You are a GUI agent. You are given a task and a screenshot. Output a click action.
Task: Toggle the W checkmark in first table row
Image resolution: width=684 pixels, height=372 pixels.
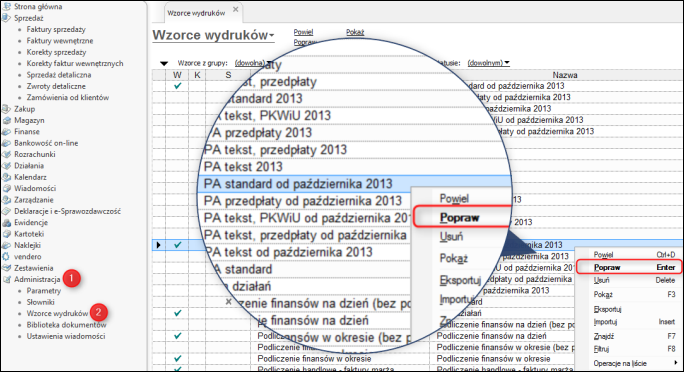[177, 86]
